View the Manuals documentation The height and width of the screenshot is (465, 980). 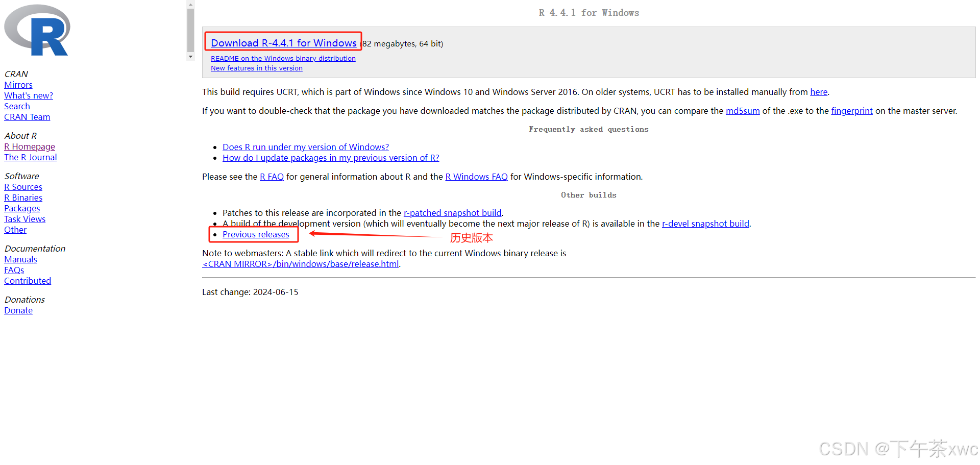[x=20, y=259]
